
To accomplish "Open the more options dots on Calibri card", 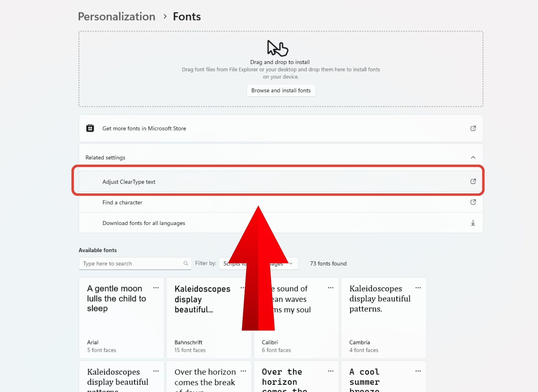I will pos(331,288).
